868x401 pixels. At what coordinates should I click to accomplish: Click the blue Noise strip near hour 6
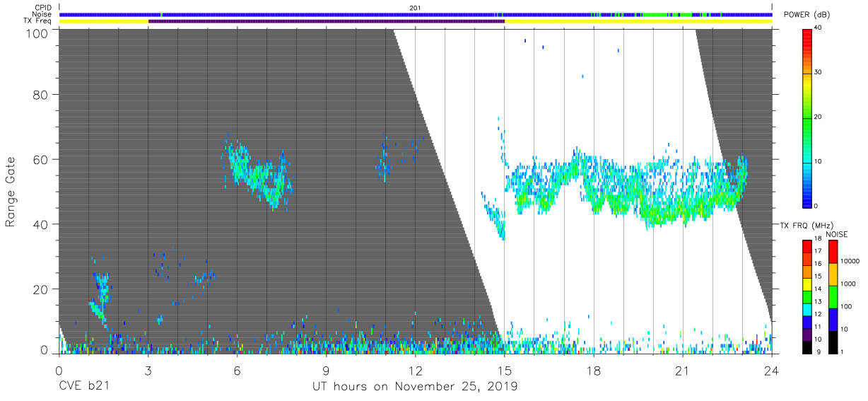(237, 14)
